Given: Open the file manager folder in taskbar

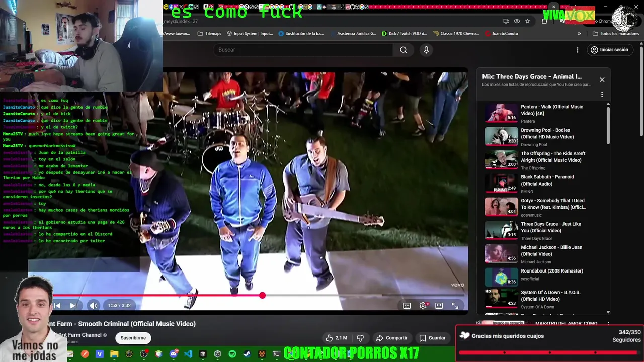Looking at the screenshot, I should point(114,354).
